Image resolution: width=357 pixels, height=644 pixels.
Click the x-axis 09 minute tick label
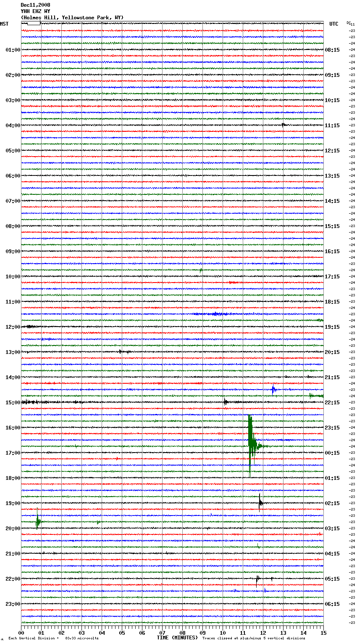coord(202,633)
